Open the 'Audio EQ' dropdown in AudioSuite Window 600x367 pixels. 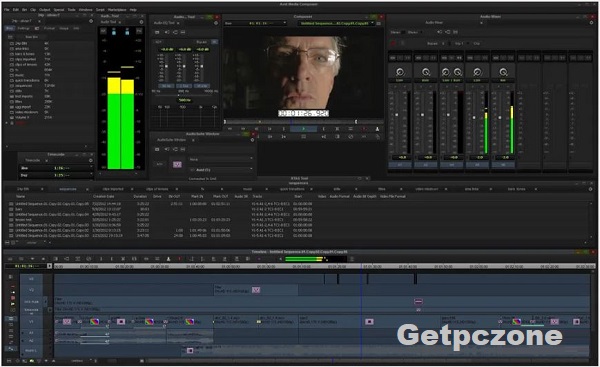[220, 170]
